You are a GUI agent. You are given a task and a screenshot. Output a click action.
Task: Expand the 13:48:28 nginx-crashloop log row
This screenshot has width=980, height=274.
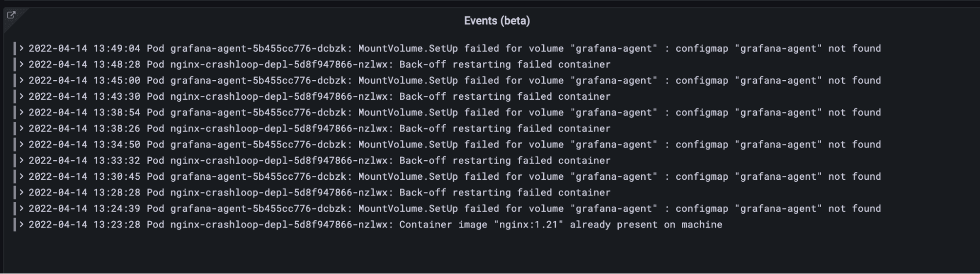coord(22,64)
